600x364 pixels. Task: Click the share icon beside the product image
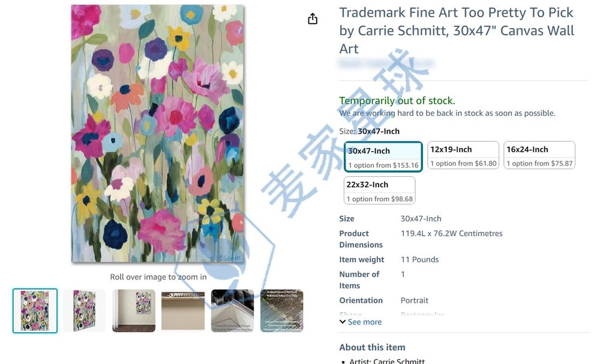tap(313, 19)
